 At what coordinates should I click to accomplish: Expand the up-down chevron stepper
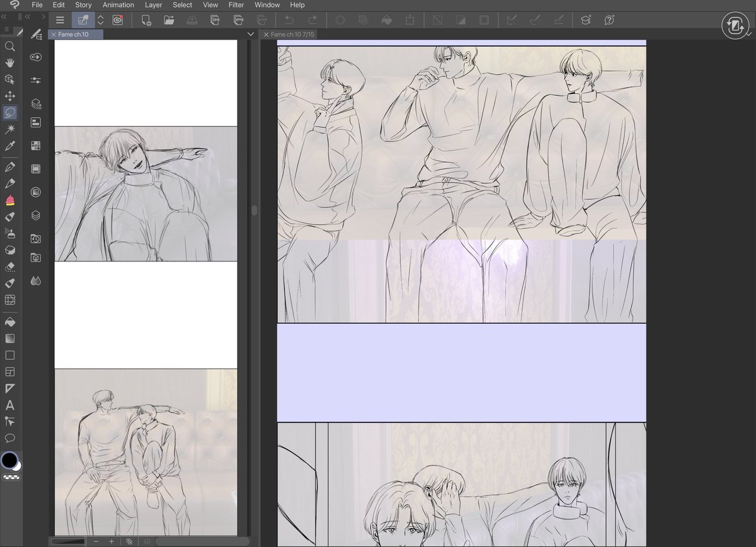(x=100, y=20)
